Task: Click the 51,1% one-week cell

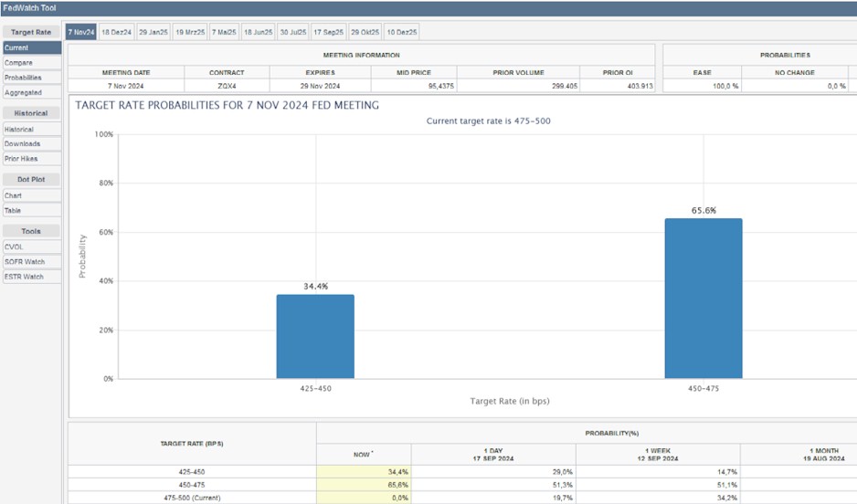Action: click(658, 485)
